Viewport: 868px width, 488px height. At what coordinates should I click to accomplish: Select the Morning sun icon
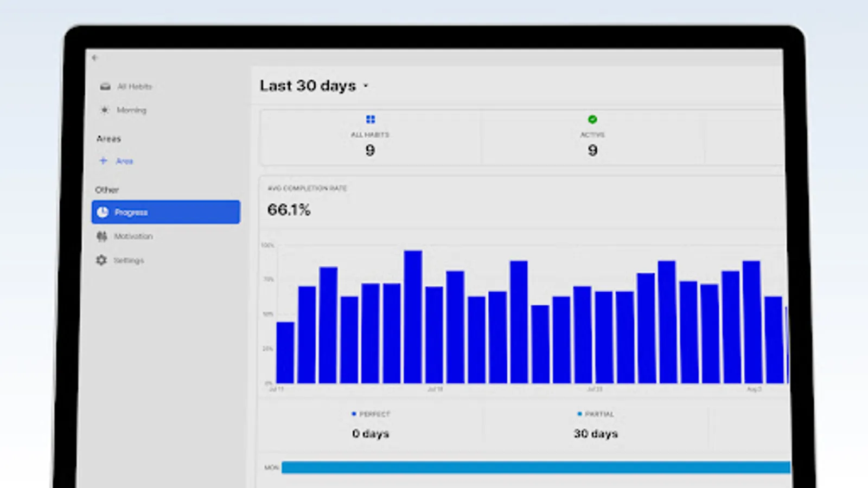point(104,110)
